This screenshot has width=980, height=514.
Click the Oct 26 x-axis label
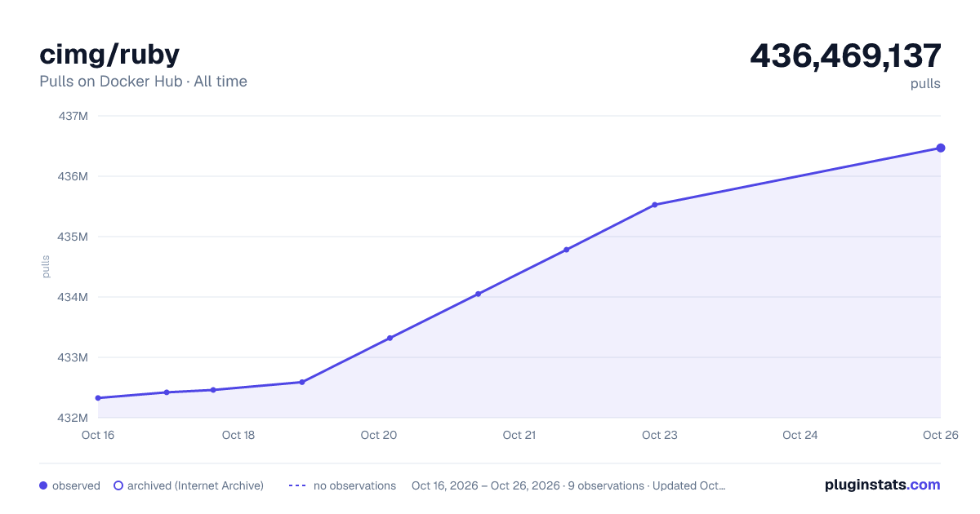tap(939, 435)
